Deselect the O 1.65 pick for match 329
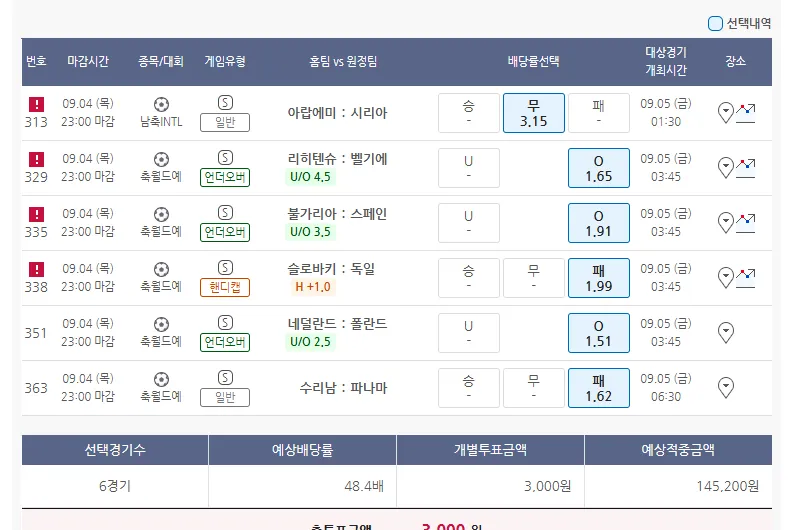Image resolution: width=791 pixels, height=530 pixels. tap(598, 168)
